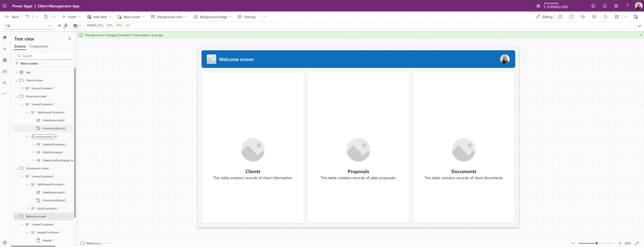Image resolution: width=644 pixels, height=247 pixels.
Task: Open the toolbar Settings button
Action: click(x=247, y=17)
